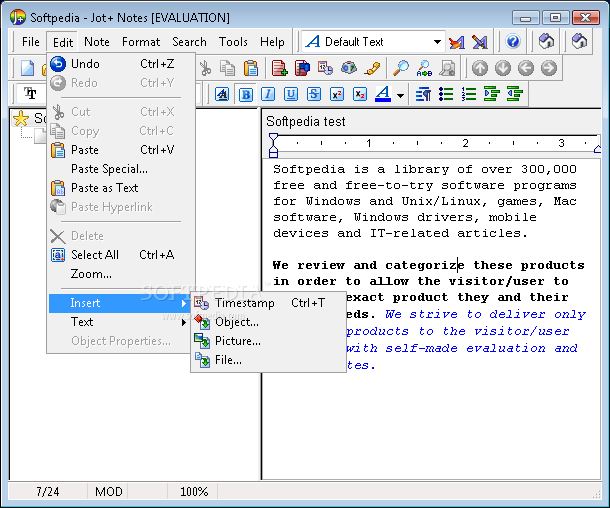Open the File menu
Image resolution: width=610 pixels, height=508 pixels.
(x=31, y=42)
